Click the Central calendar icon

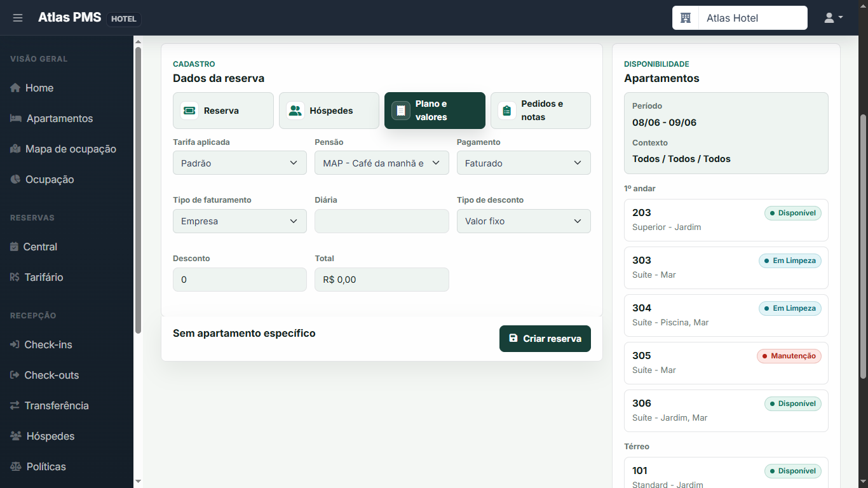click(15, 247)
